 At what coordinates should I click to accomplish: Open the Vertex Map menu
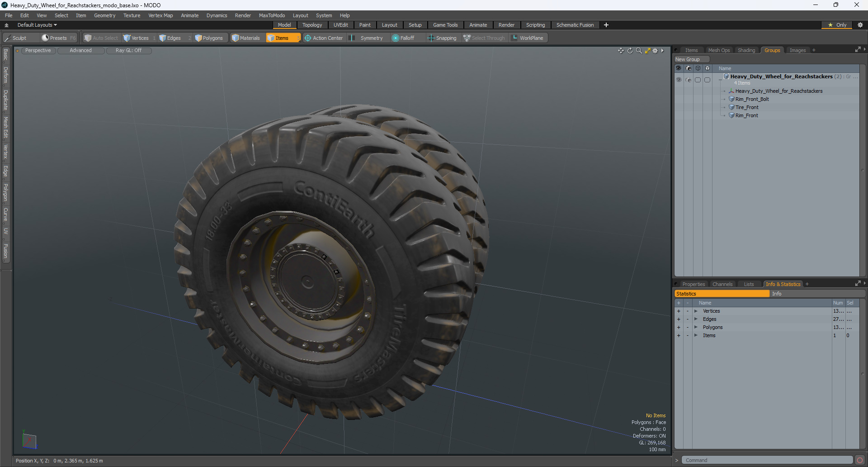pyautogui.click(x=160, y=15)
